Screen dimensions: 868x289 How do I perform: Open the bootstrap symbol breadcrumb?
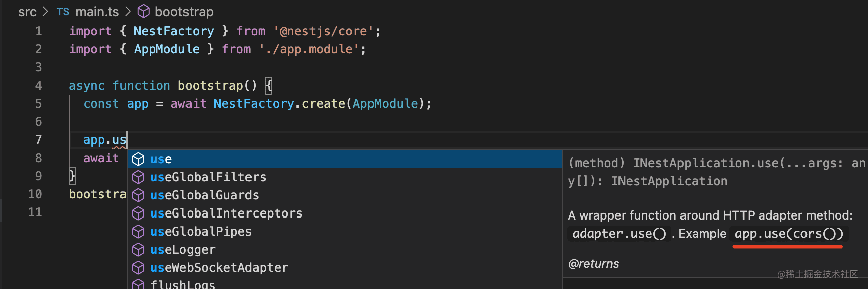[184, 12]
